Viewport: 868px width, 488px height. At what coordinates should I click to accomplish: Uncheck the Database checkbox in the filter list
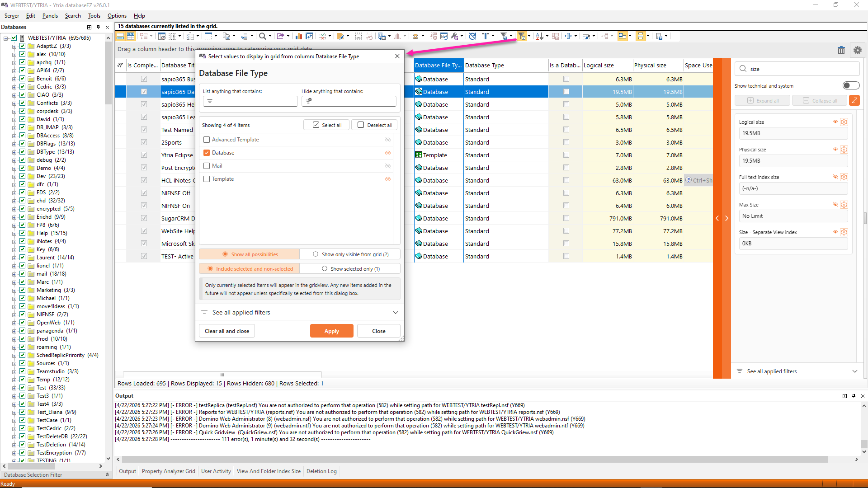tap(207, 153)
